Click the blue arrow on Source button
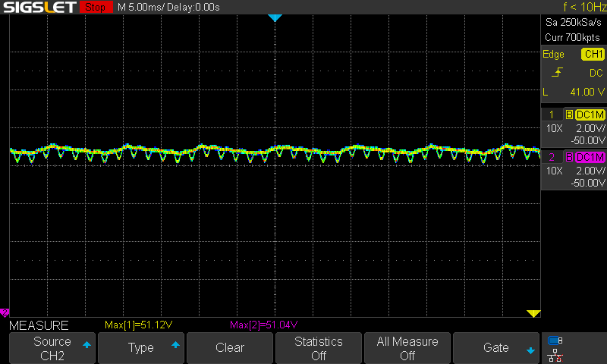607x364 pixels. [86, 344]
